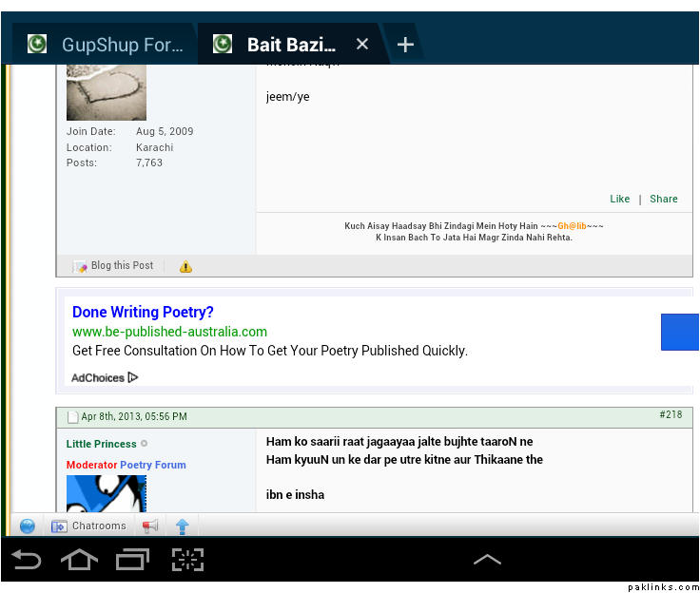Close the Bait Bazi tab
This screenshot has width=700, height=593.
tap(361, 45)
